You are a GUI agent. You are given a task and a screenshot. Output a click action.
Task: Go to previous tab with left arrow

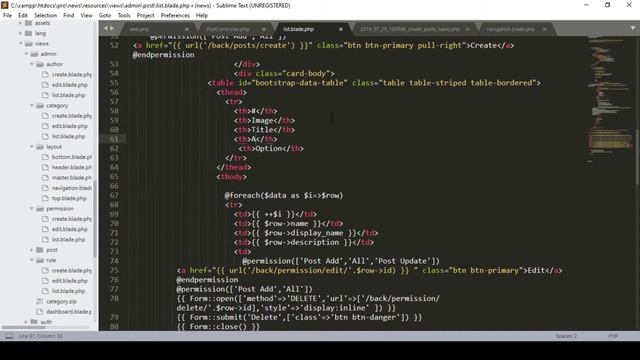click(106, 28)
